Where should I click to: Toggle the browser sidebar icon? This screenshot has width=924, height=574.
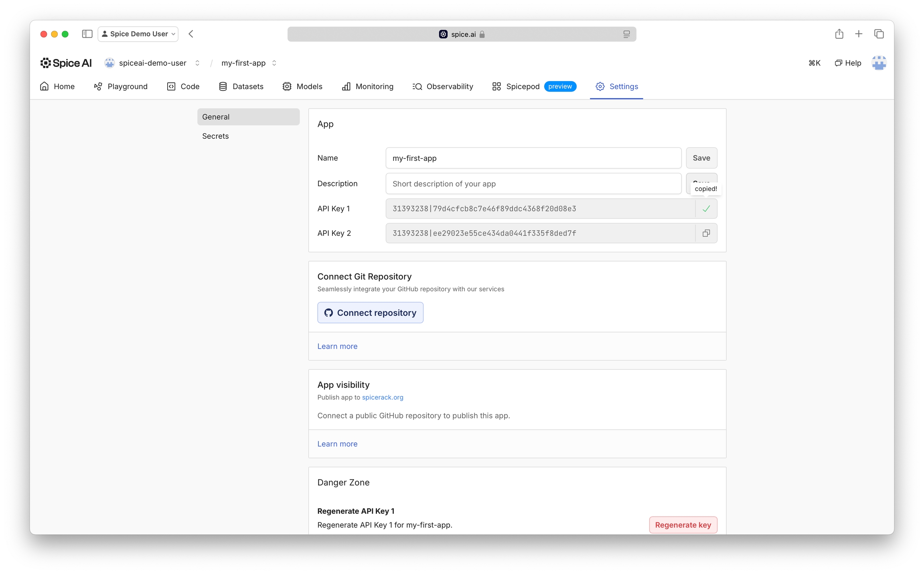(87, 34)
